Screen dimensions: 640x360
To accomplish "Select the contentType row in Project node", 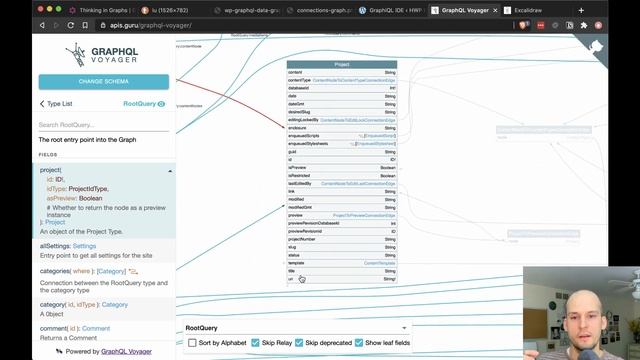I will [x=342, y=80].
